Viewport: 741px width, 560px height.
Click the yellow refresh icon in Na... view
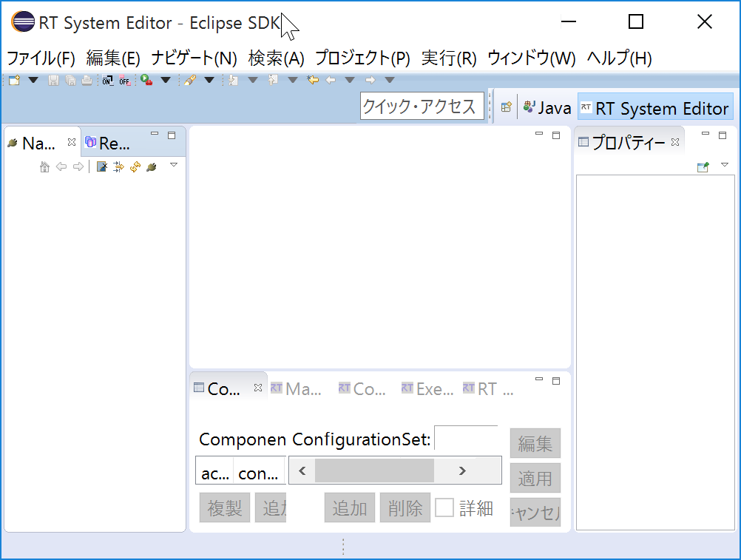click(135, 167)
